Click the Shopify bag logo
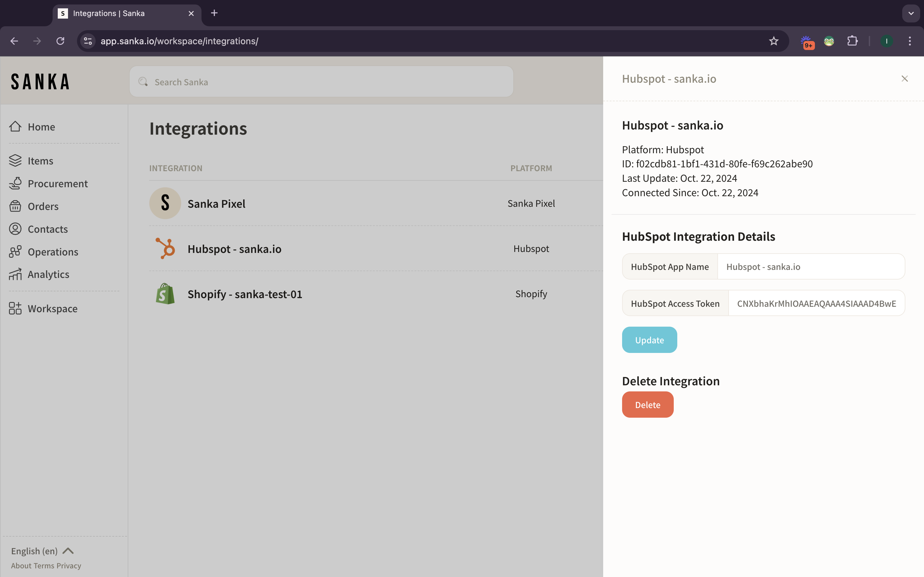Viewport: 924px width, 577px height. coord(165,294)
